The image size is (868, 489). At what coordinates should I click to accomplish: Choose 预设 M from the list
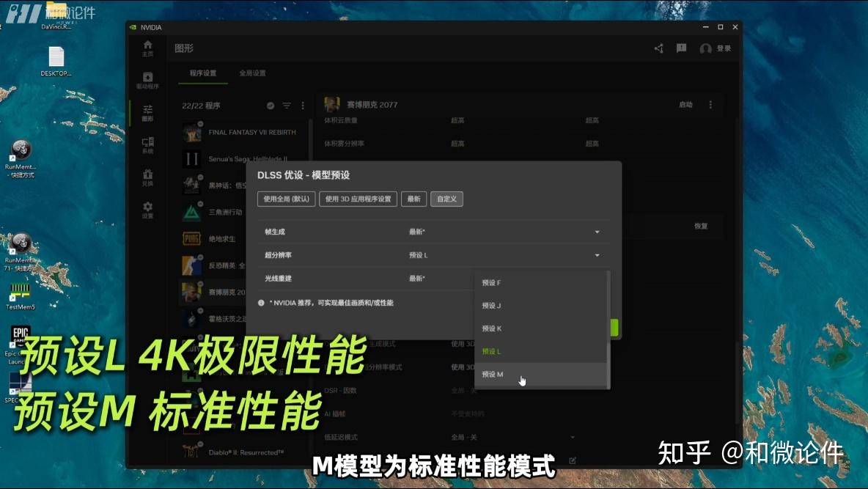click(541, 375)
